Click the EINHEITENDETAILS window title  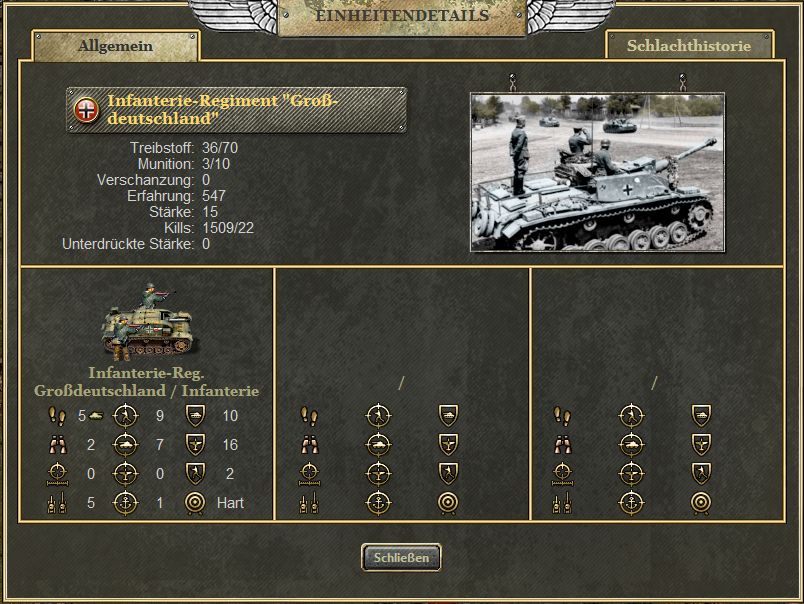[x=402, y=15]
